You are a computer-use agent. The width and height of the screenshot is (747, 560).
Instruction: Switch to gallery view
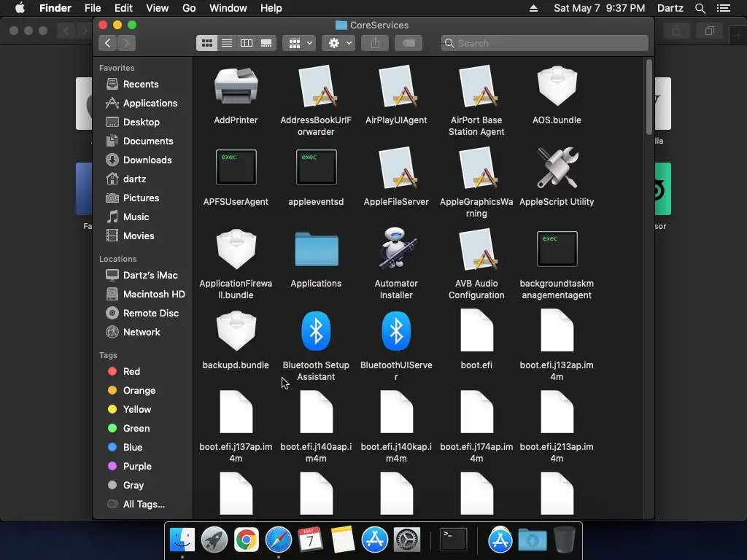tap(266, 43)
